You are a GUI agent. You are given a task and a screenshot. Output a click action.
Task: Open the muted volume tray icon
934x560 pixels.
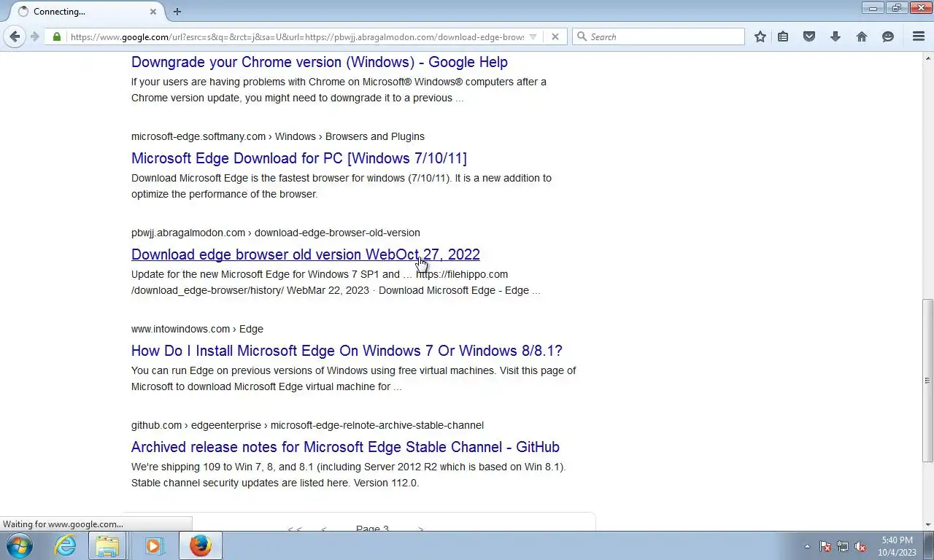[x=861, y=546]
